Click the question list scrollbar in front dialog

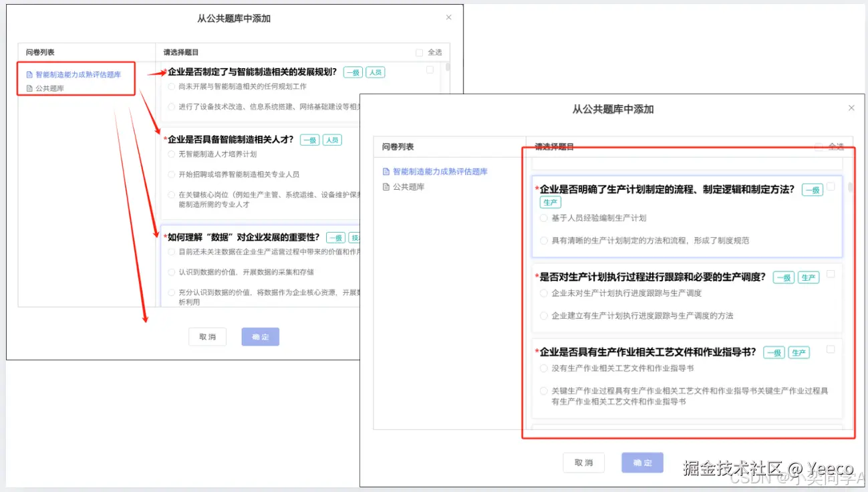click(x=851, y=187)
